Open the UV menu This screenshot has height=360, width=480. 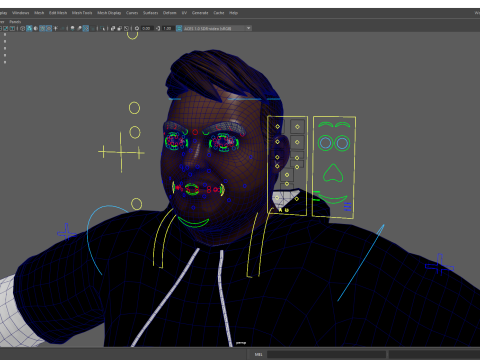[184, 13]
